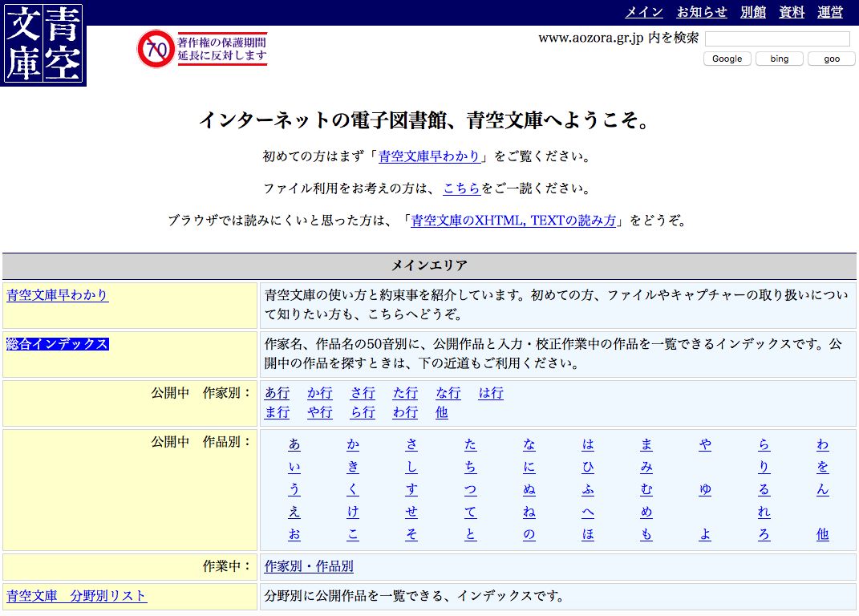The height and width of the screenshot is (616, 859).
Task: Open works starting with い
Action: pos(294,467)
